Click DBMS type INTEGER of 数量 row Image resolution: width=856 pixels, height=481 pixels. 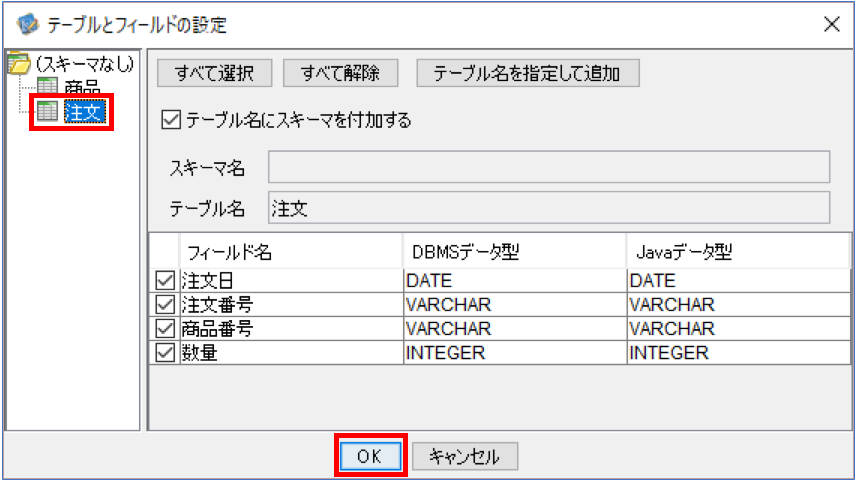coord(515,353)
